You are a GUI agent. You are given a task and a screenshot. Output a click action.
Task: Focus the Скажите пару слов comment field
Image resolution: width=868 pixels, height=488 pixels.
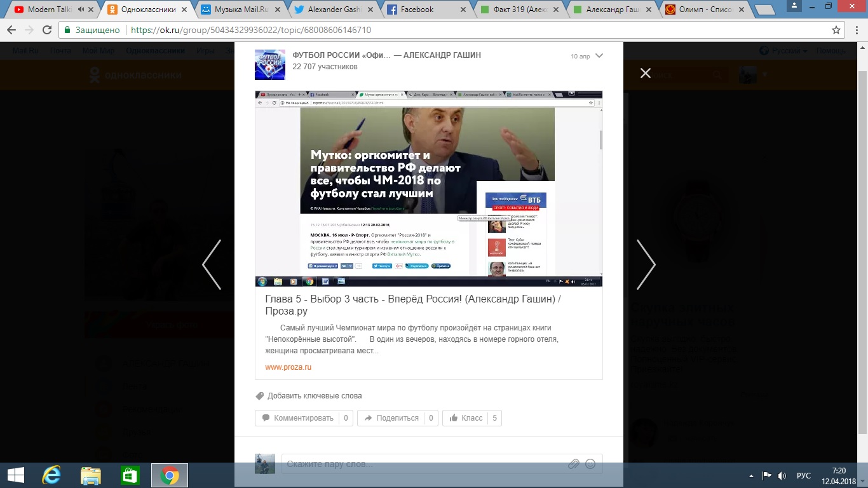tap(424, 464)
